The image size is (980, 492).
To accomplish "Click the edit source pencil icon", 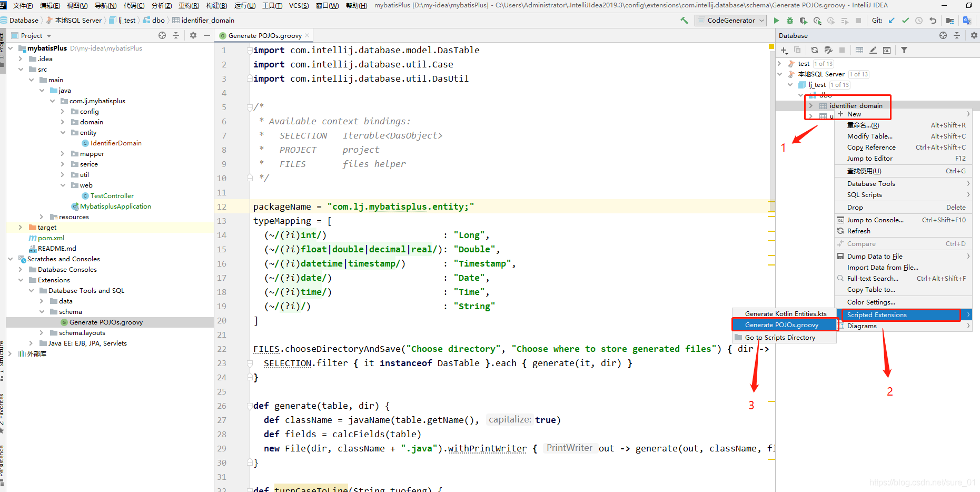I will click(x=873, y=50).
